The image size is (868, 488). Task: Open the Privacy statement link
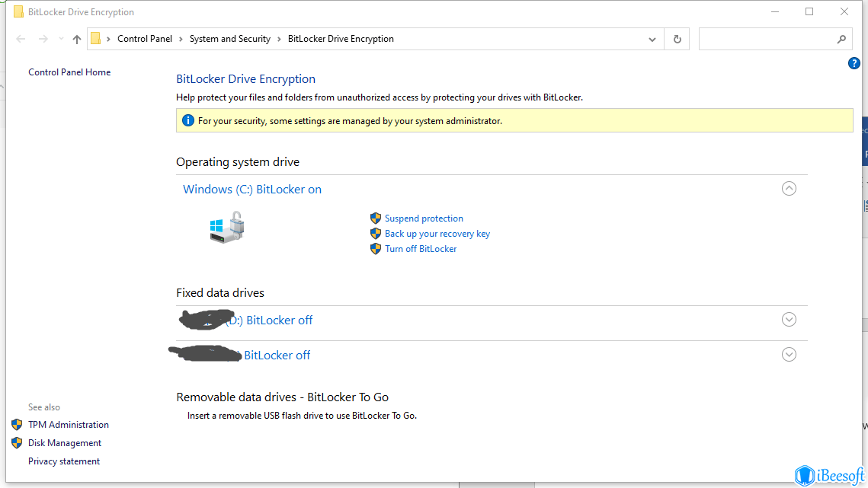point(64,461)
